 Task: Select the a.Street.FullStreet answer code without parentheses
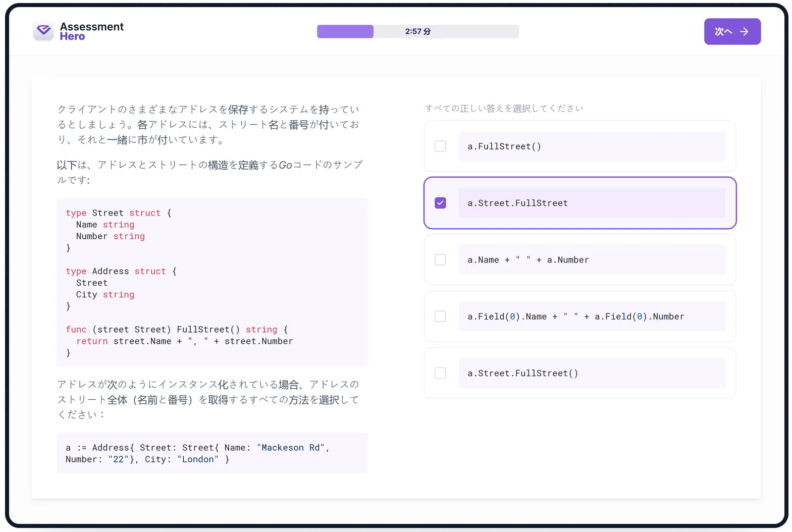(x=517, y=203)
